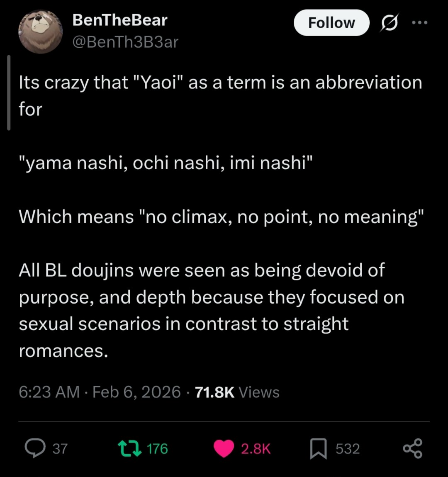Open the three-dot more options menu

(x=419, y=23)
